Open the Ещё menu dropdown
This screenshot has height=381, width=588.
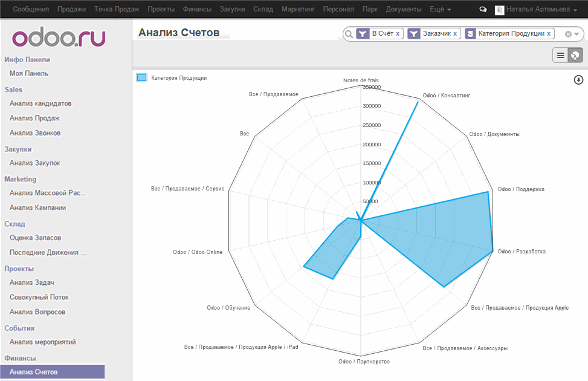[441, 9]
